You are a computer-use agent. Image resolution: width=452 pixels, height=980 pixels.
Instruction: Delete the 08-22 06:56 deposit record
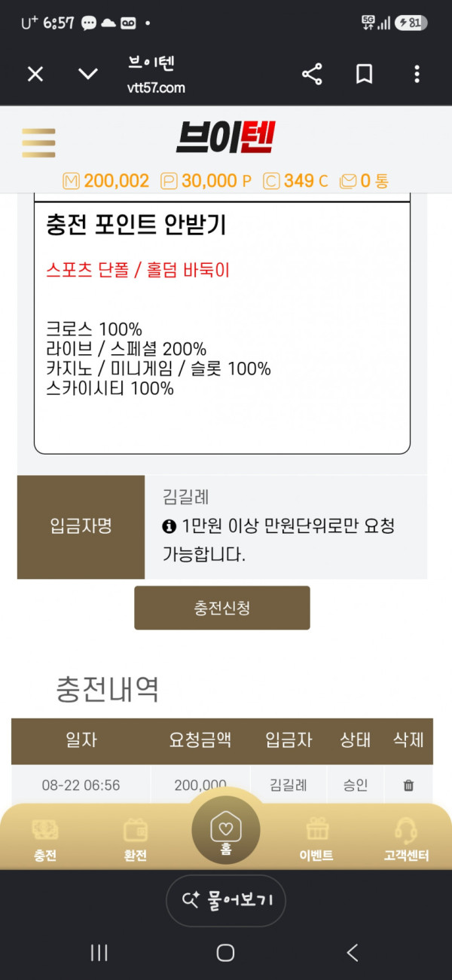tap(408, 785)
